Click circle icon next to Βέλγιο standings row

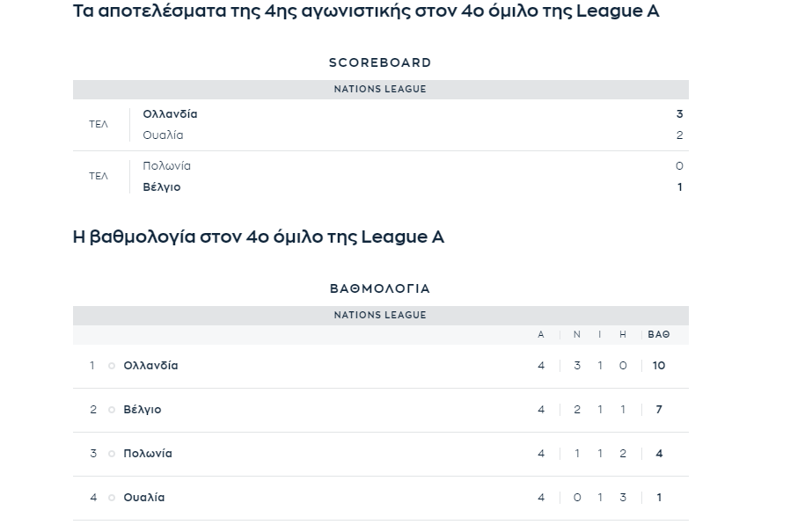pyautogui.click(x=112, y=410)
